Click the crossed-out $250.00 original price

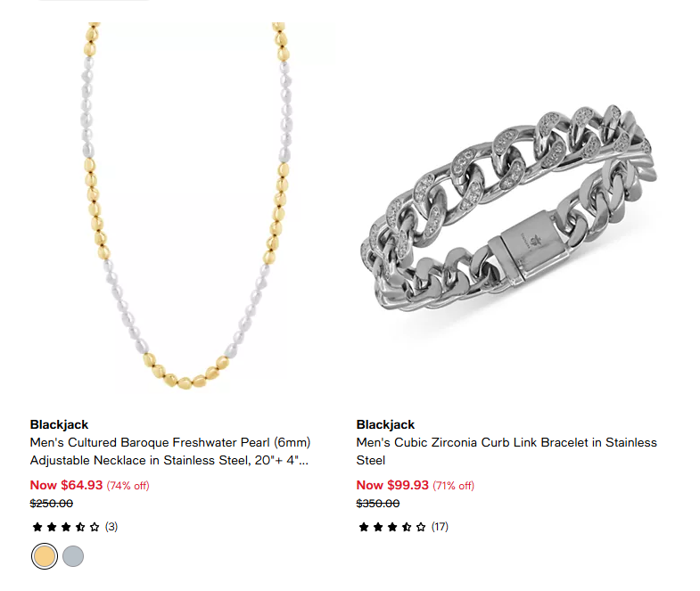click(52, 504)
